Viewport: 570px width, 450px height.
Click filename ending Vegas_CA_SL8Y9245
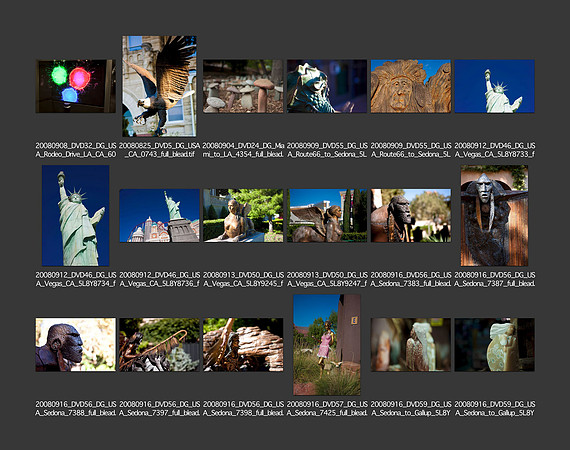point(243,279)
